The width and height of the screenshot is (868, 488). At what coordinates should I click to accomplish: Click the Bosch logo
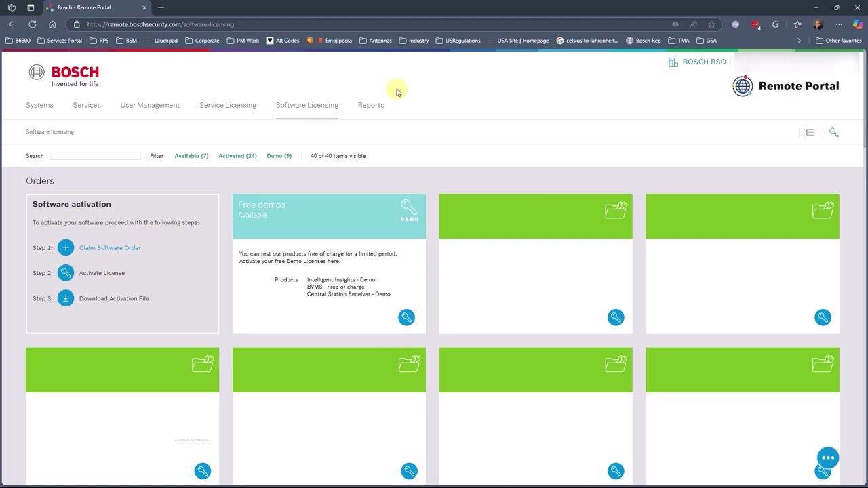pos(64,75)
